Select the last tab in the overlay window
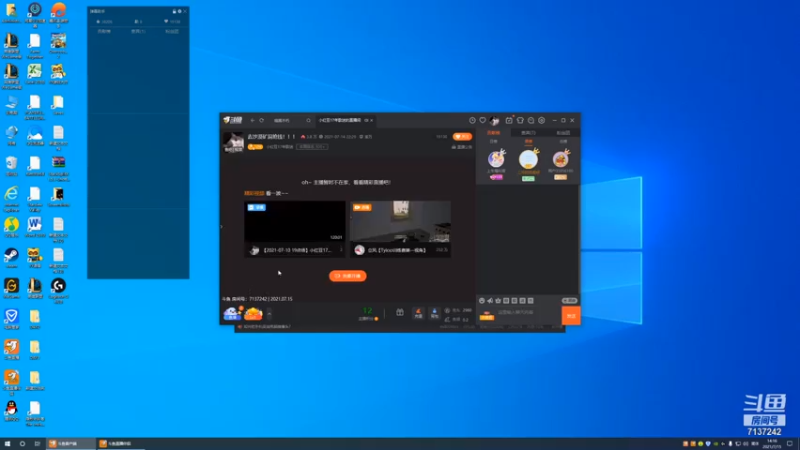Image resolution: width=800 pixels, height=450 pixels. pos(172,31)
